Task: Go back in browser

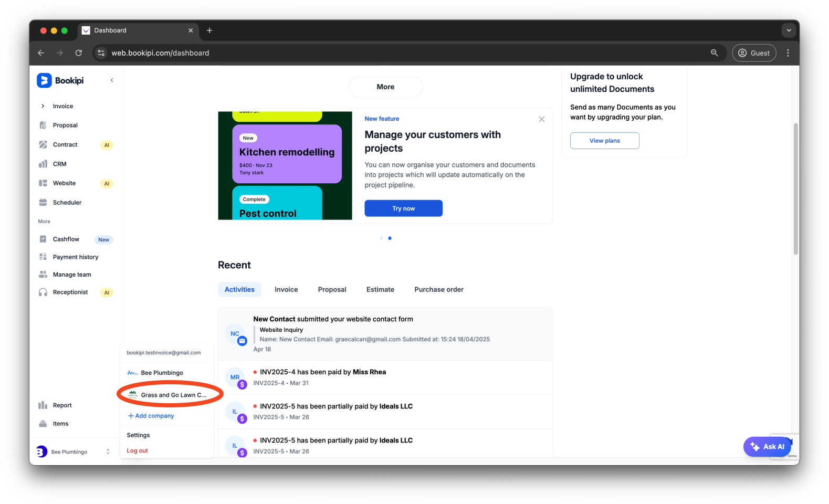Action: (41, 53)
